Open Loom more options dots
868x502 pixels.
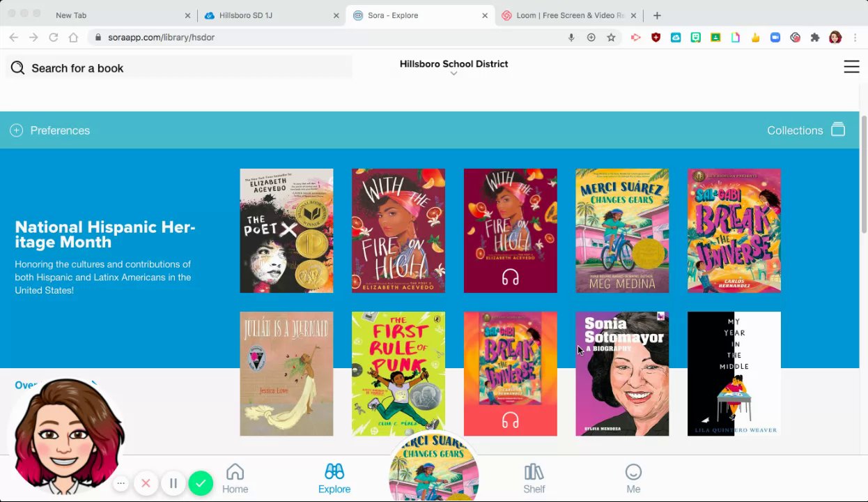click(x=121, y=483)
